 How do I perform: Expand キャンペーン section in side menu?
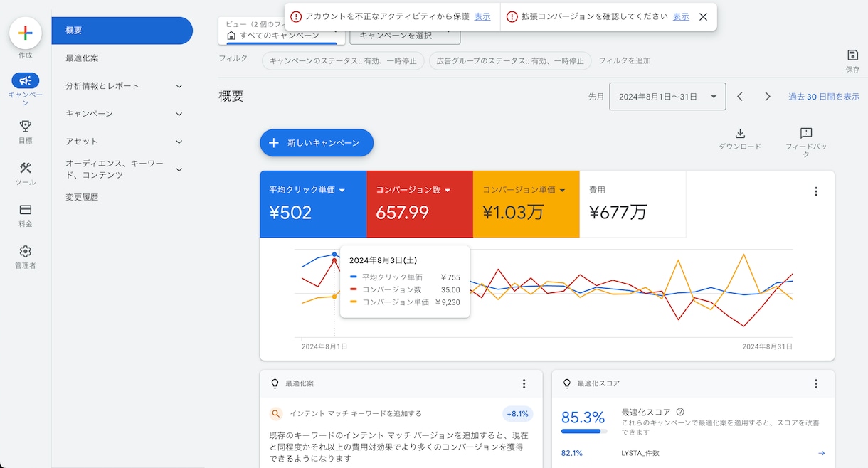[179, 114]
